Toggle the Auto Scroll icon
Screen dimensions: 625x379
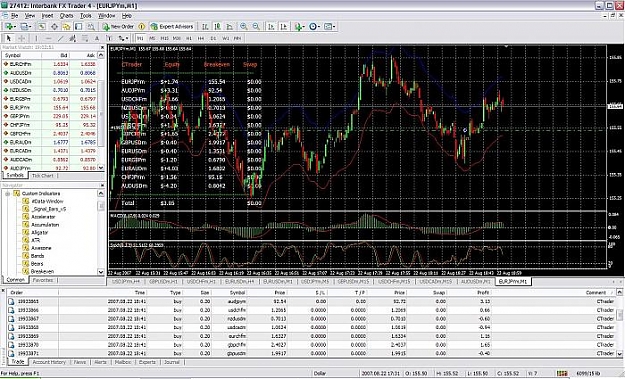click(271, 27)
